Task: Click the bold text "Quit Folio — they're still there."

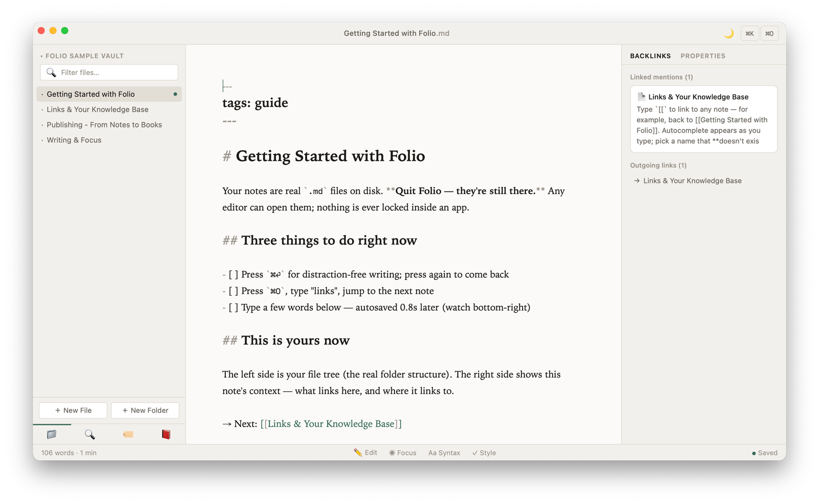Action: click(465, 191)
